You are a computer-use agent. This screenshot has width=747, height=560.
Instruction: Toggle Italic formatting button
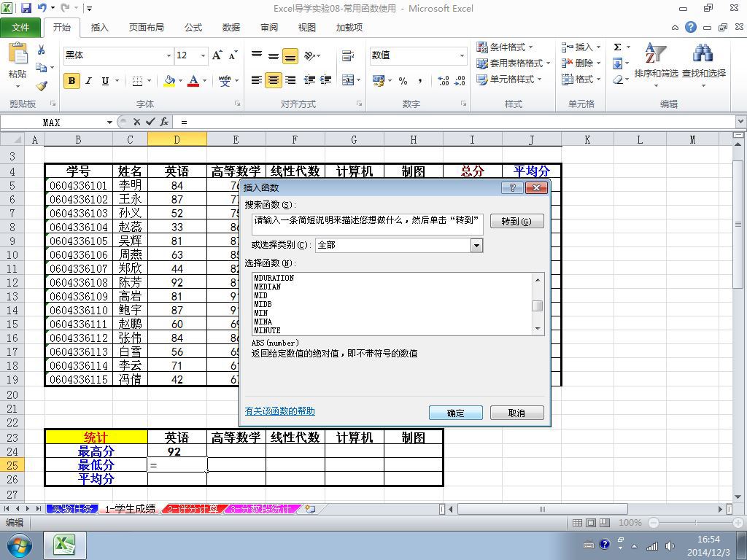point(88,80)
